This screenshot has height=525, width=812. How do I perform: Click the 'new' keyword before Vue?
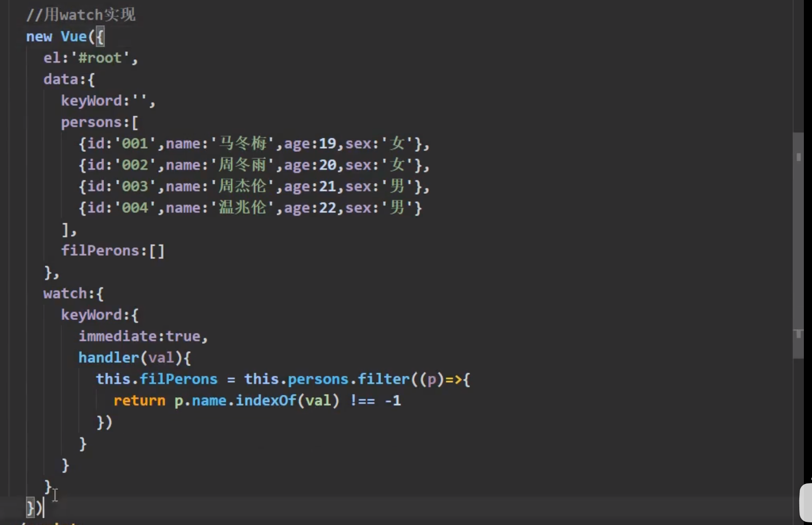[39, 37]
